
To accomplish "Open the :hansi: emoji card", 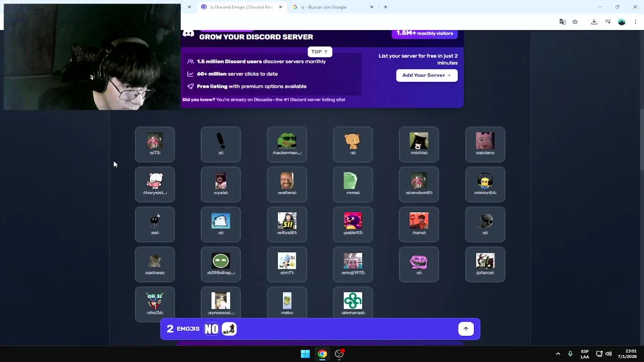I will tap(419, 225).
